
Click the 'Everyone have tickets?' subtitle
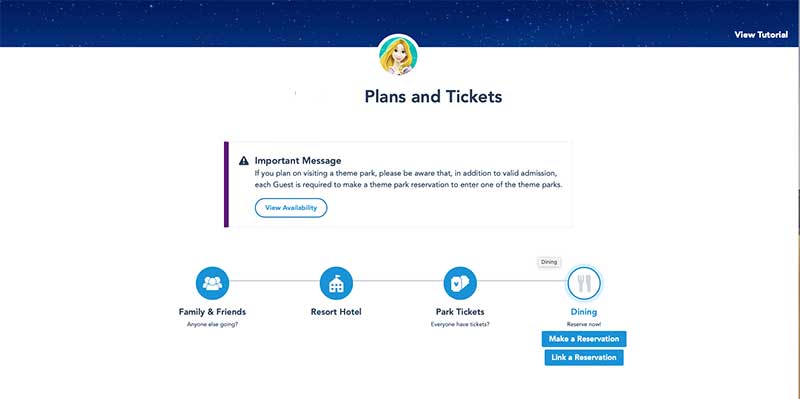point(460,325)
